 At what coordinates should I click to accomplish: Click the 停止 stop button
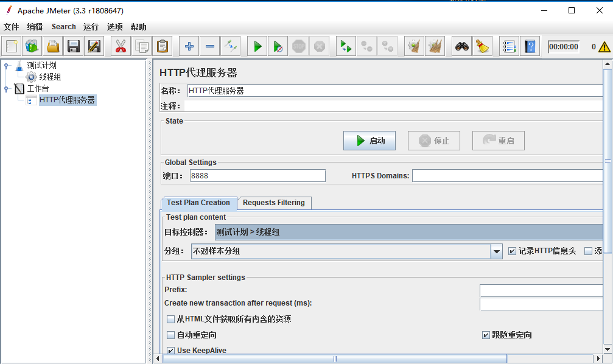[x=434, y=141]
